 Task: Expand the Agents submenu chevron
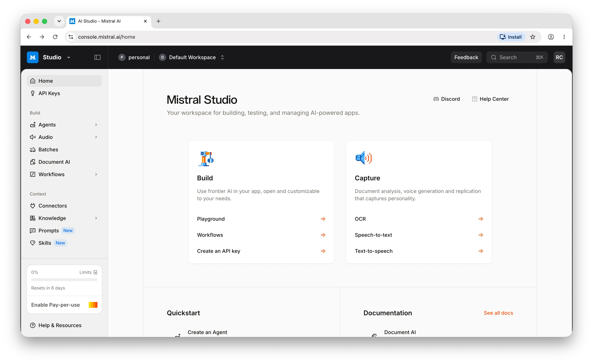[x=96, y=125]
